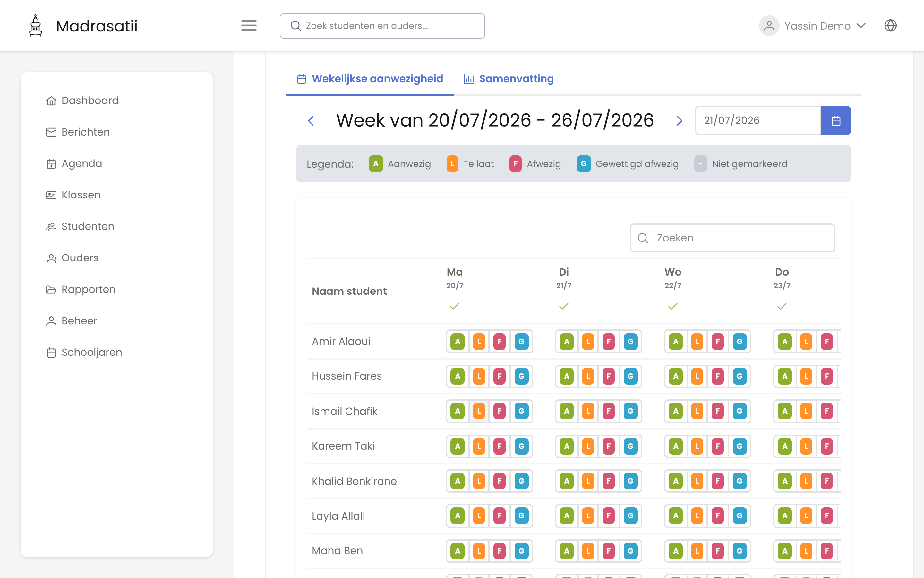Screen dimensions: 924x578
Task: Mark Ismail Chafik absent on Monday
Action: [500, 411]
